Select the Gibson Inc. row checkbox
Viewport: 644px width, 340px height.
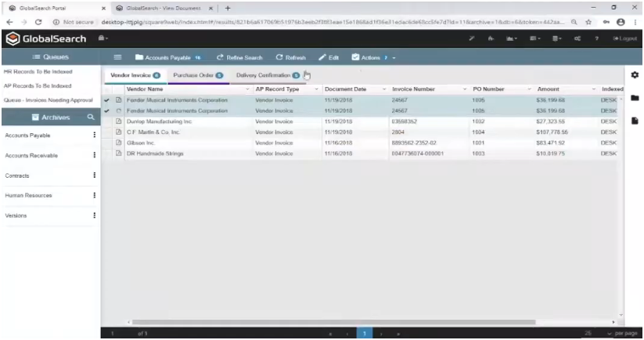click(x=107, y=143)
